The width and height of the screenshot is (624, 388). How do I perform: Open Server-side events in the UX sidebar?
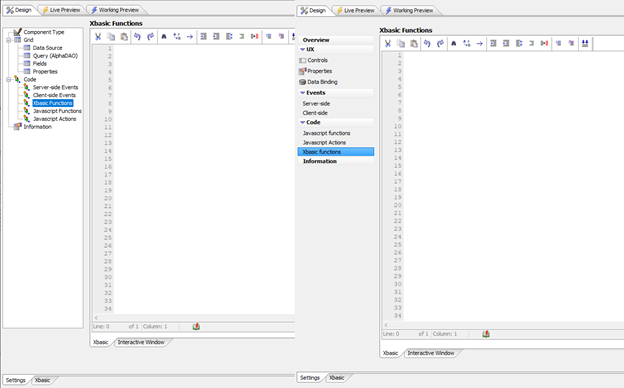tap(316, 103)
